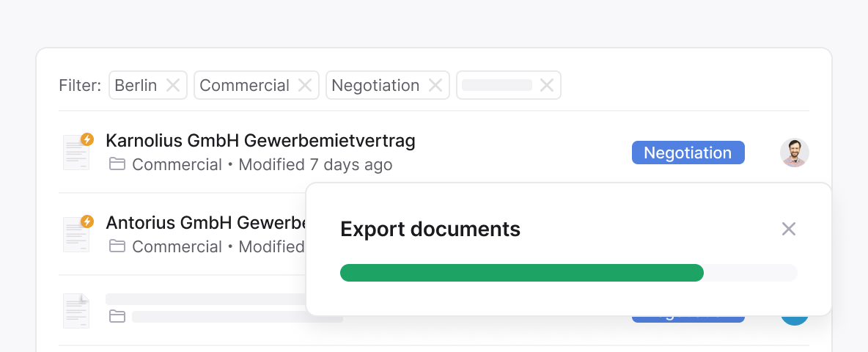868x352 pixels.
Task: Remove the Berlin filter chip
Action: 173,85
